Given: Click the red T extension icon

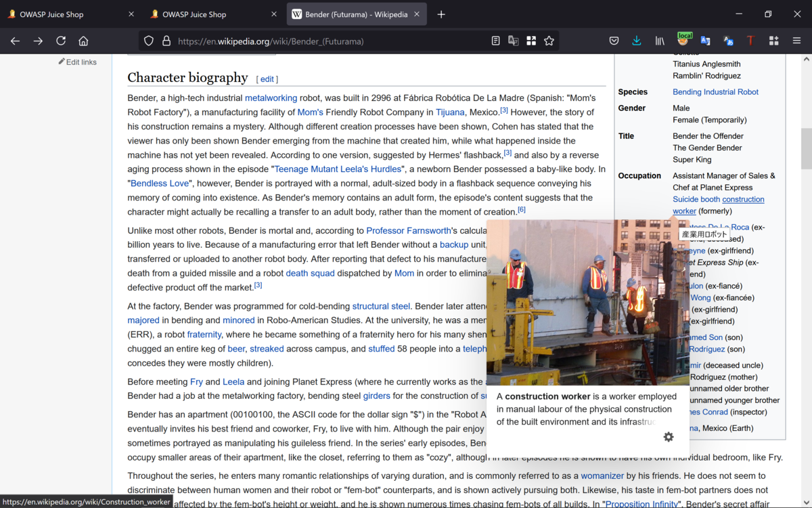Looking at the screenshot, I should (x=750, y=41).
